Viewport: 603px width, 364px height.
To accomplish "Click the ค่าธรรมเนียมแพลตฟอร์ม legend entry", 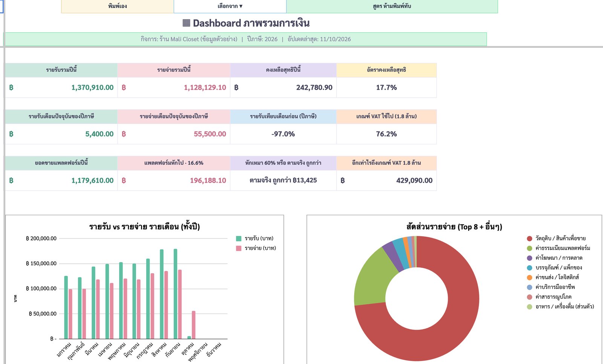I will [x=559, y=248].
